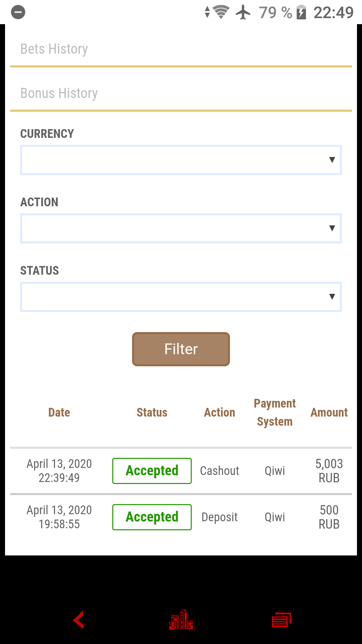Expand the Status dropdown
The width and height of the screenshot is (362, 644).
pyautogui.click(x=181, y=297)
